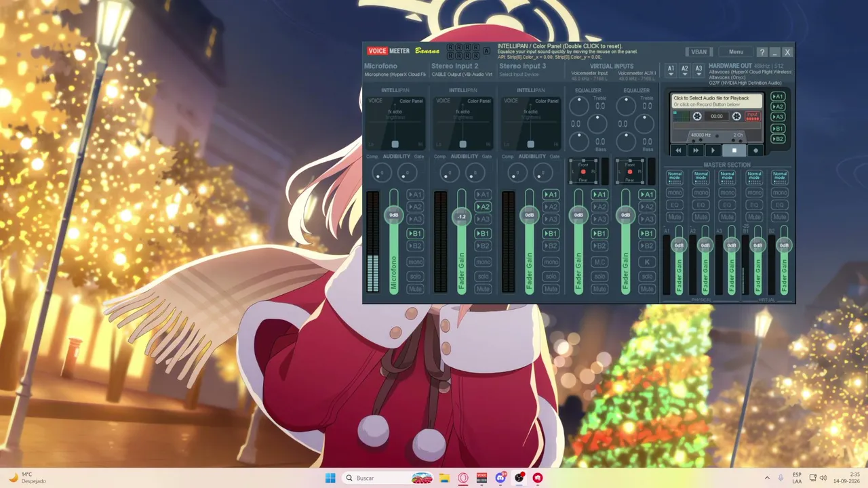Screen dimensions: 868x488
Task: Select input device for Stereo Input 2
Action: point(462,75)
